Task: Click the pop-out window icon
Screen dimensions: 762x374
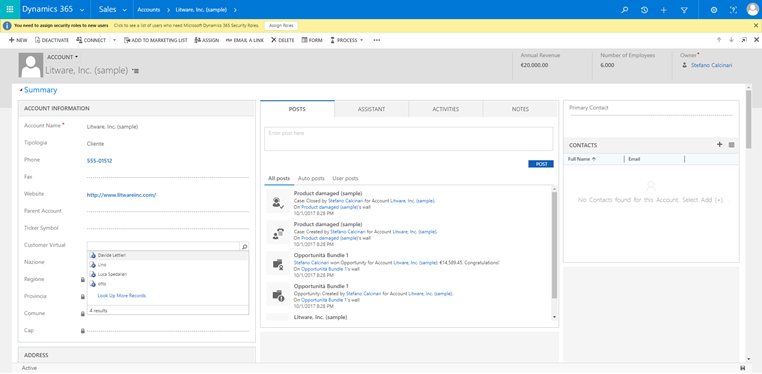Action: [744, 40]
